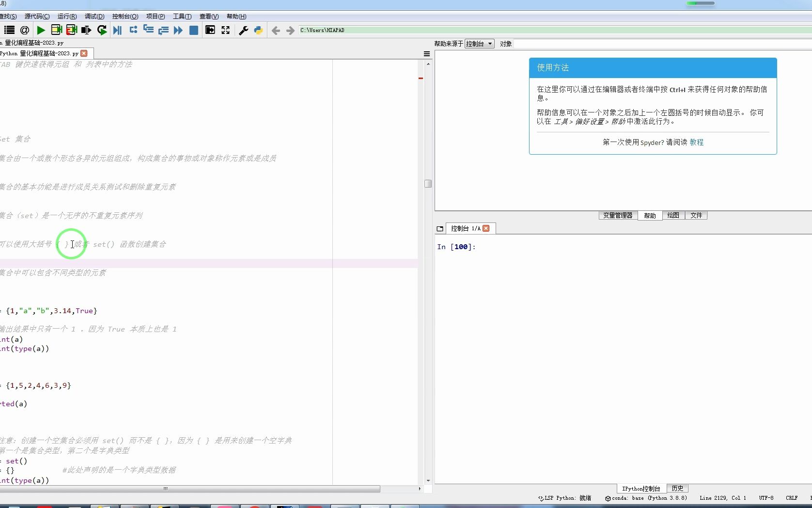Click the debug step-into icon

click(148, 30)
